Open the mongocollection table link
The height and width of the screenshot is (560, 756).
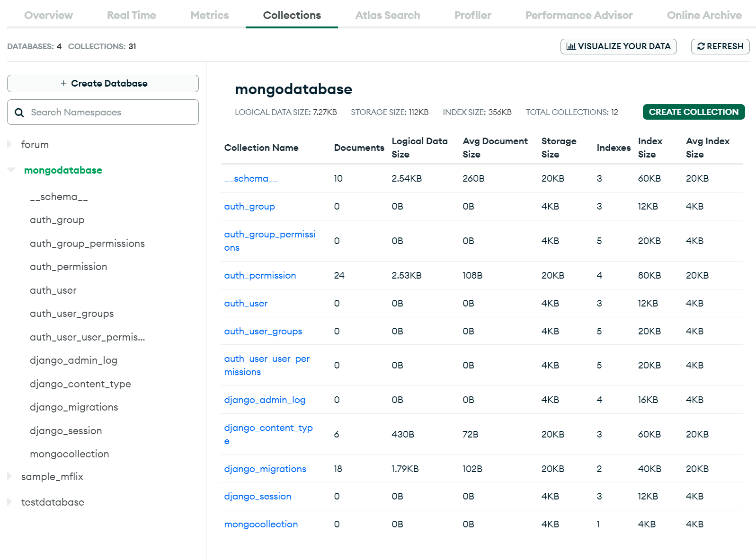(261, 524)
